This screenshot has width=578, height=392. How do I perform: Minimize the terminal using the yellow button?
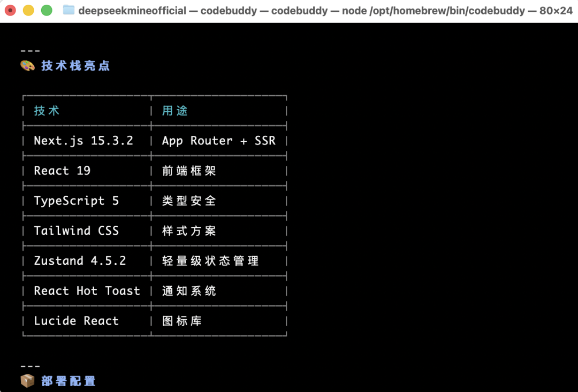coord(28,10)
